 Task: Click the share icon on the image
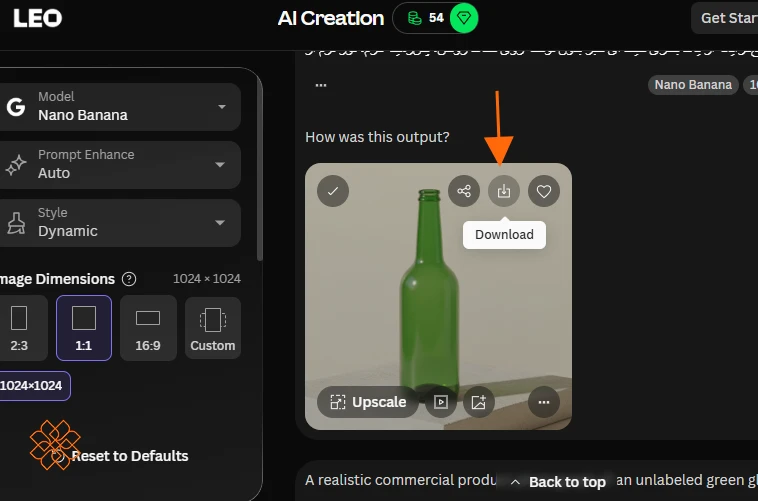(464, 191)
